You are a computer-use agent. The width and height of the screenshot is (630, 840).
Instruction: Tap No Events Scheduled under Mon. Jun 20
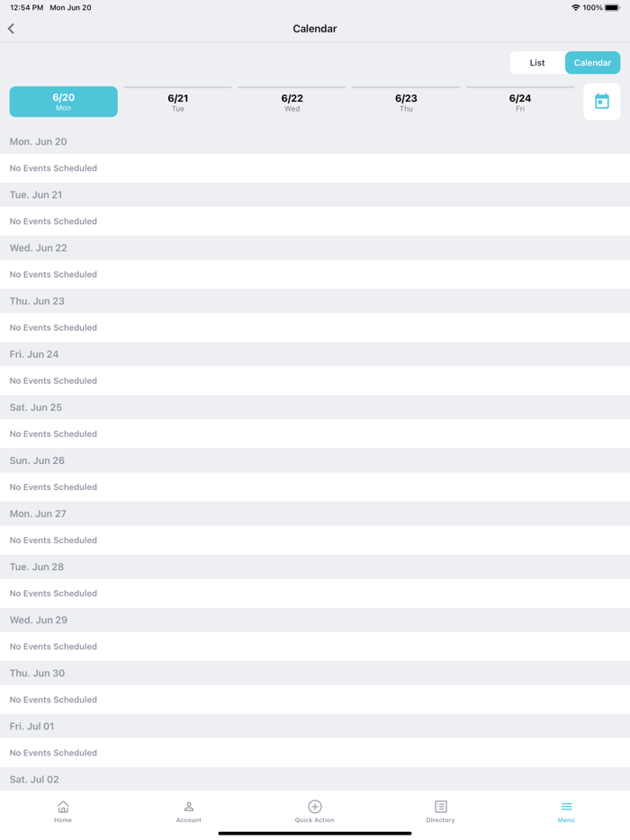pos(315,168)
